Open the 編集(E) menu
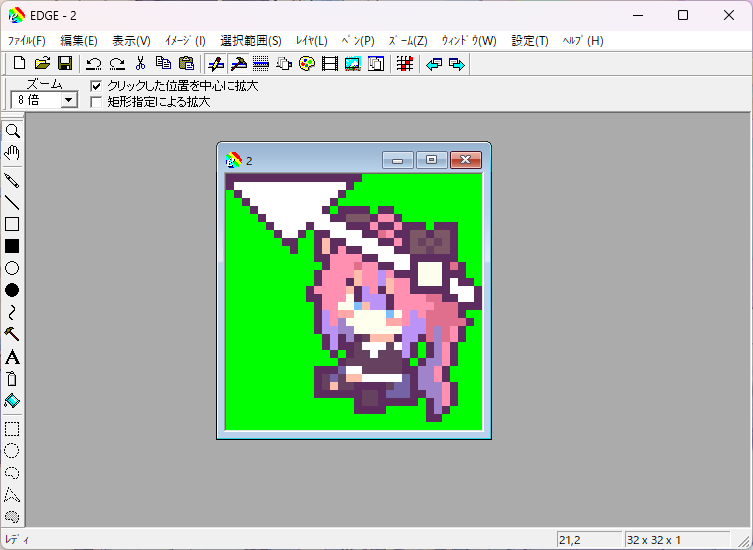753x550 pixels. (79, 41)
